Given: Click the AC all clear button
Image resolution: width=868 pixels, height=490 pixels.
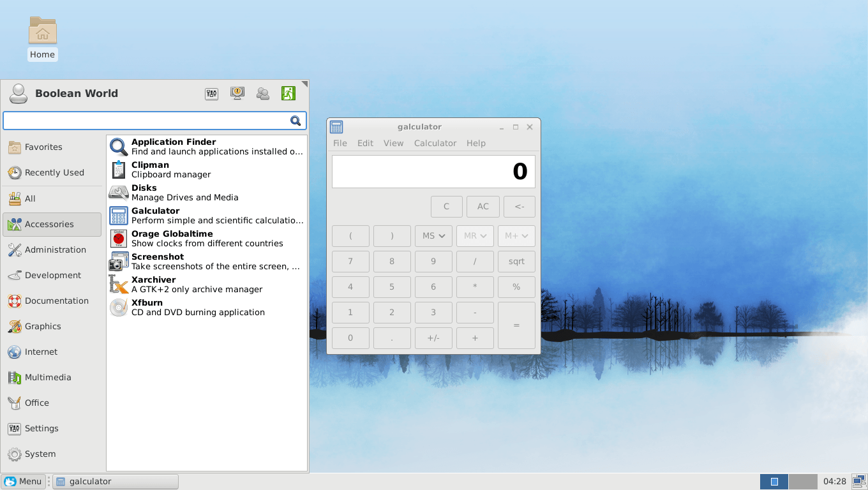Looking at the screenshot, I should [483, 207].
